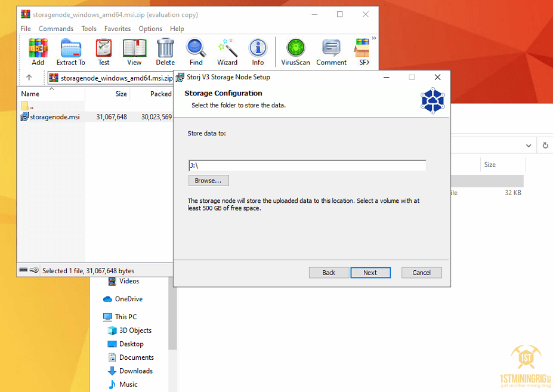Sort WinRAR list by Name column

coord(51,94)
